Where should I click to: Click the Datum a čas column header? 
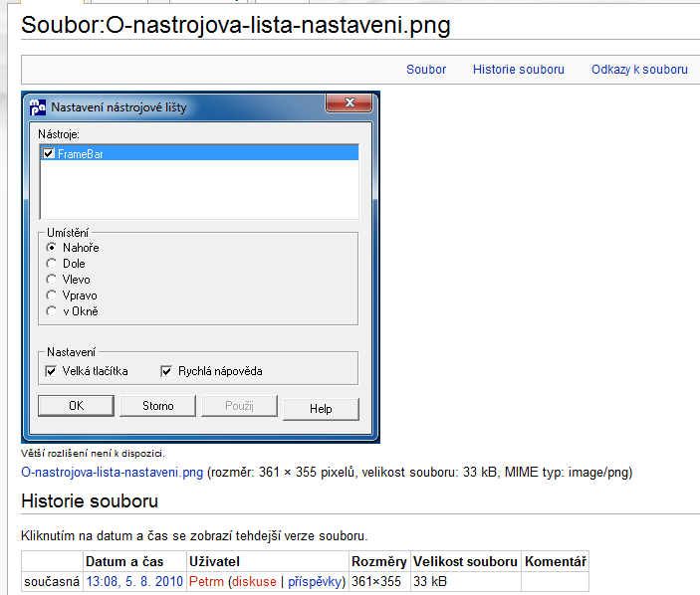tap(134, 561)
